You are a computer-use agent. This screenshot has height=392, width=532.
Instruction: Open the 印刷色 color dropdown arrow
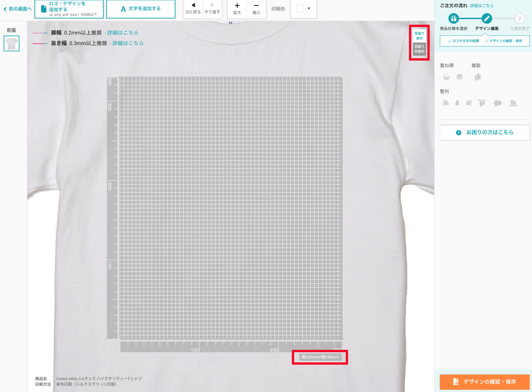[309, 9]
